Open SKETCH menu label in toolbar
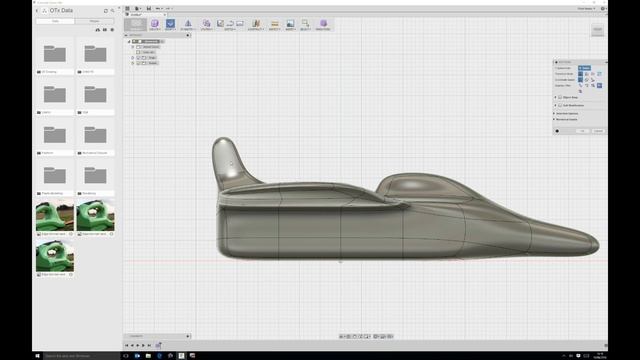The height and width of the screenshot is (360, 640). [x=230, y=29]
